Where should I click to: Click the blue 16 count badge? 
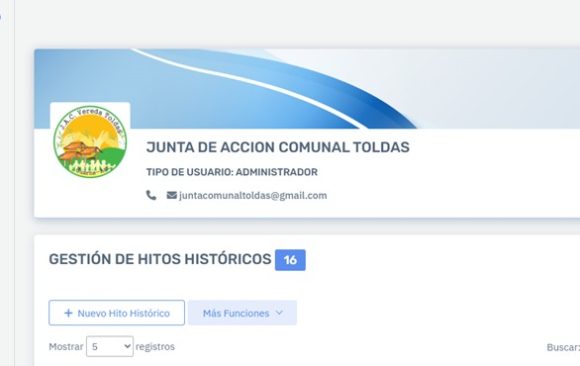point(290,260)
